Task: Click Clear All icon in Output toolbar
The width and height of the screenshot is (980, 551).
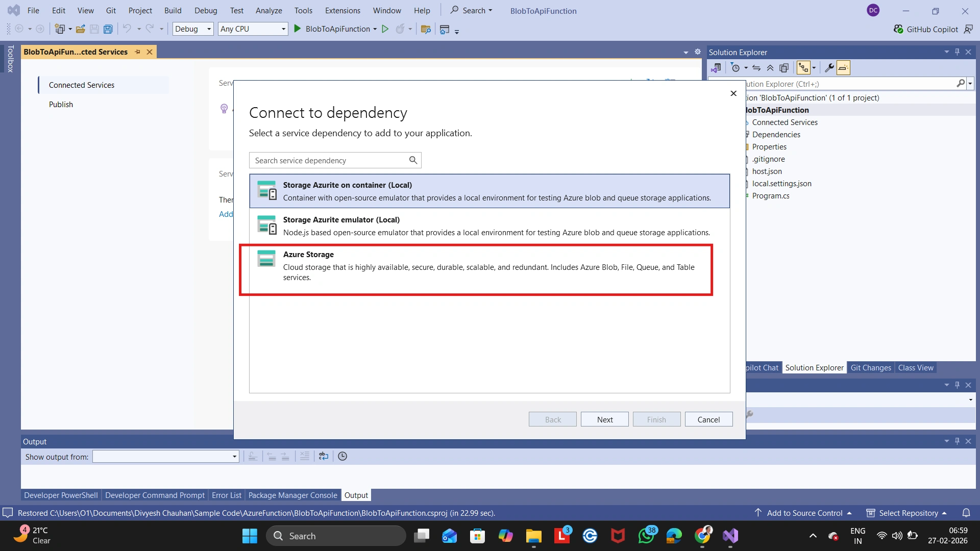Action: point(304,456)
